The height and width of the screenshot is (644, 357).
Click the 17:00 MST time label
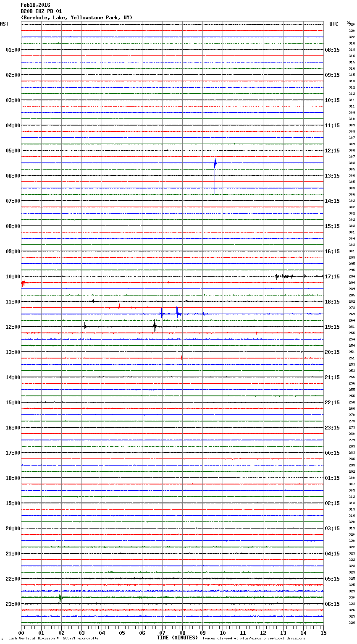tap(13, 453)
